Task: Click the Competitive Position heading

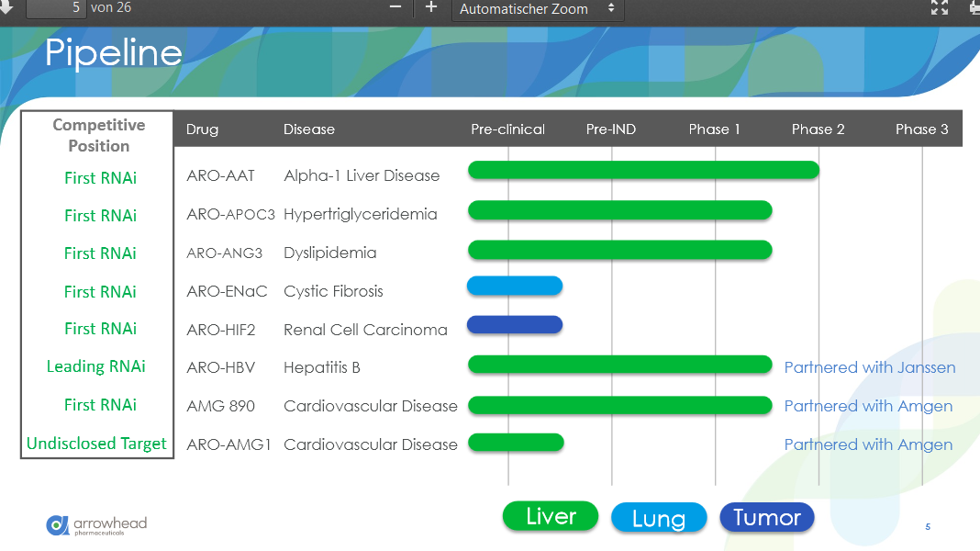Action: 99,135
